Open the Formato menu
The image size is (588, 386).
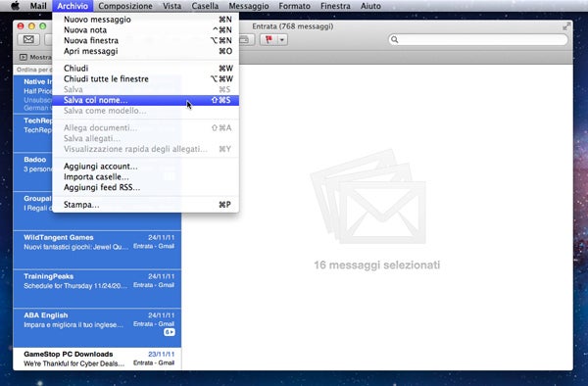click(x=294, y=6)
